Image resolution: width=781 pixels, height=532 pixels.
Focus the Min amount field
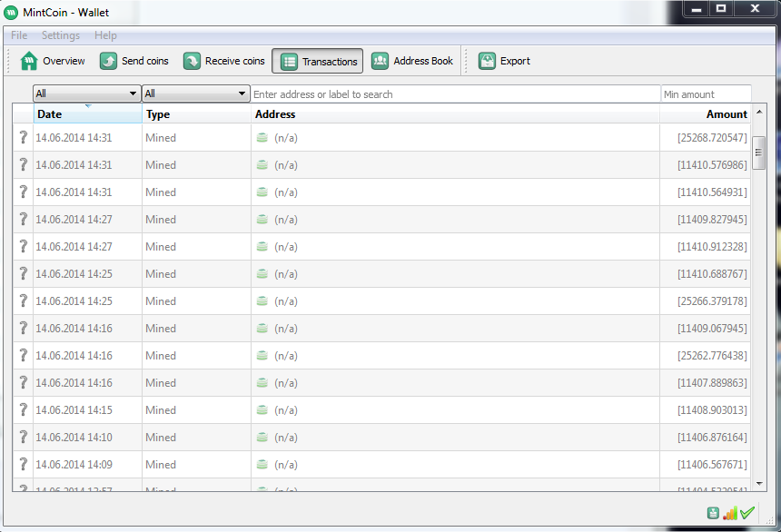click(707, 94)
